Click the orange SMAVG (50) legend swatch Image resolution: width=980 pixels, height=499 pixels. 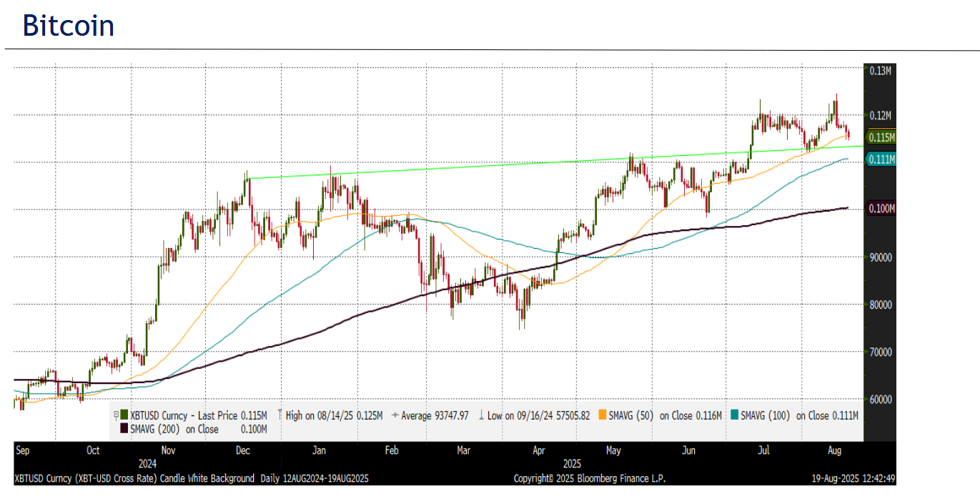tap(603, 415)
